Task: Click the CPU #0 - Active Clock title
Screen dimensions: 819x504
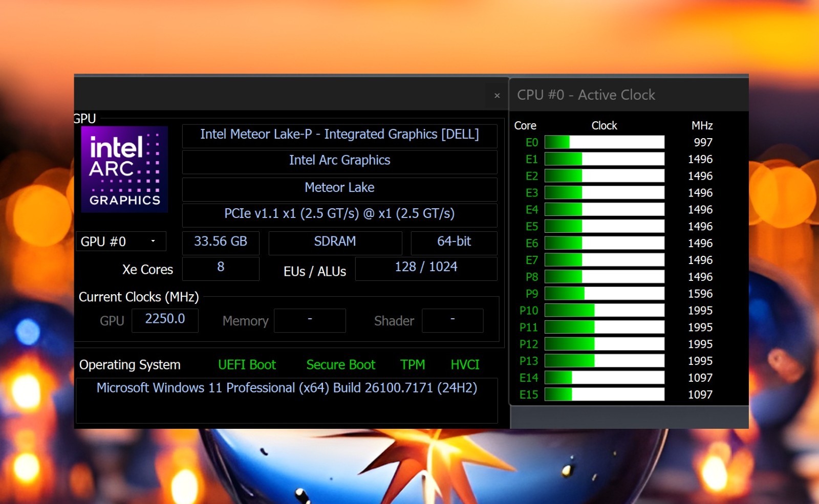Action: click(586, 95)
